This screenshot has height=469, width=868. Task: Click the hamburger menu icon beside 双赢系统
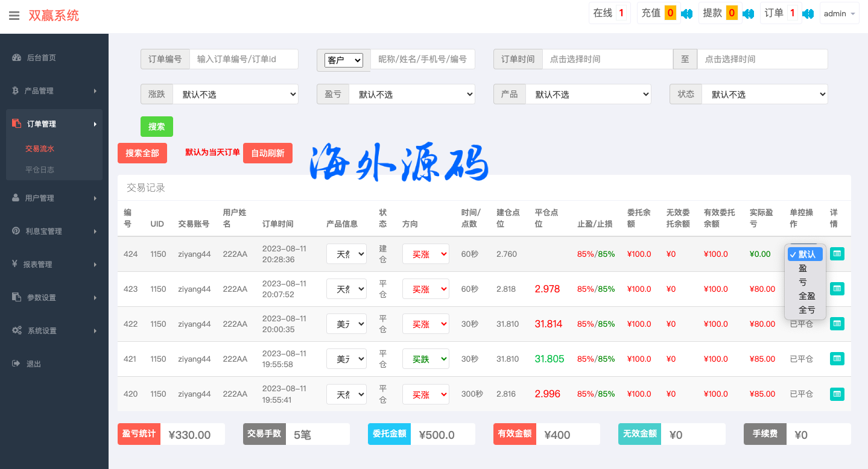[x=14, y=16]
